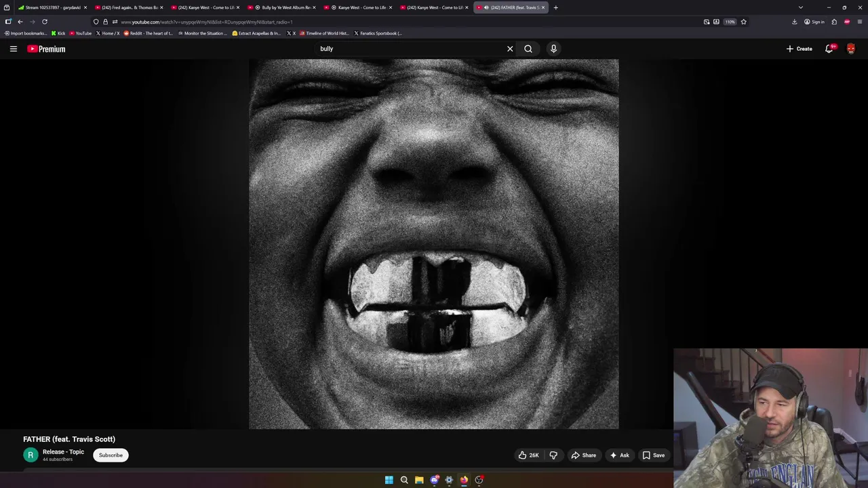Open 'Monitor the Situation' bookmark
This screenshot has height=488, width=868.
(x=203, y=33)
